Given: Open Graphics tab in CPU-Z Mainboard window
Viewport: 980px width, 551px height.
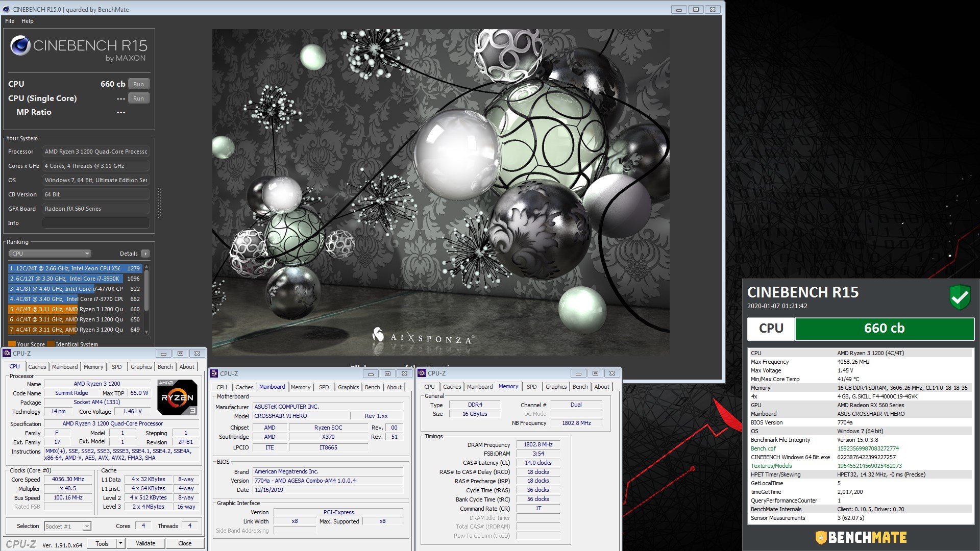Looking at the screenshot, I should pos(349,387).
